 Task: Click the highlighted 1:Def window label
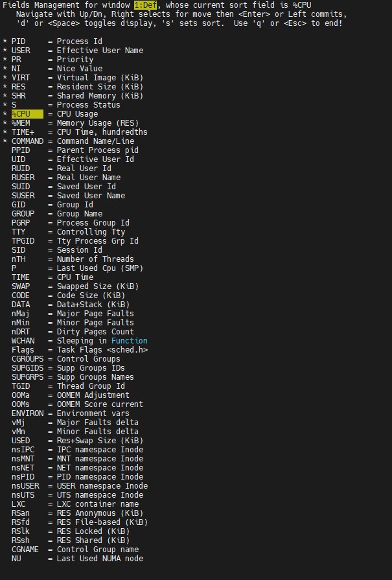point(146,5)
